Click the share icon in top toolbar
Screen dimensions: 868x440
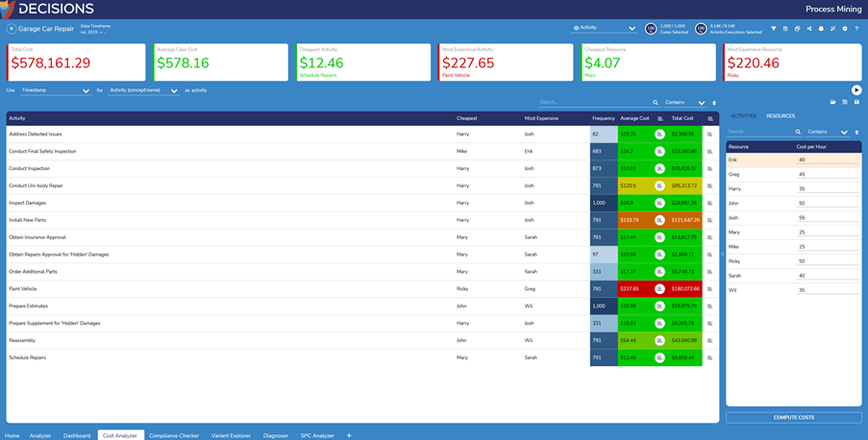click(809, 29)
